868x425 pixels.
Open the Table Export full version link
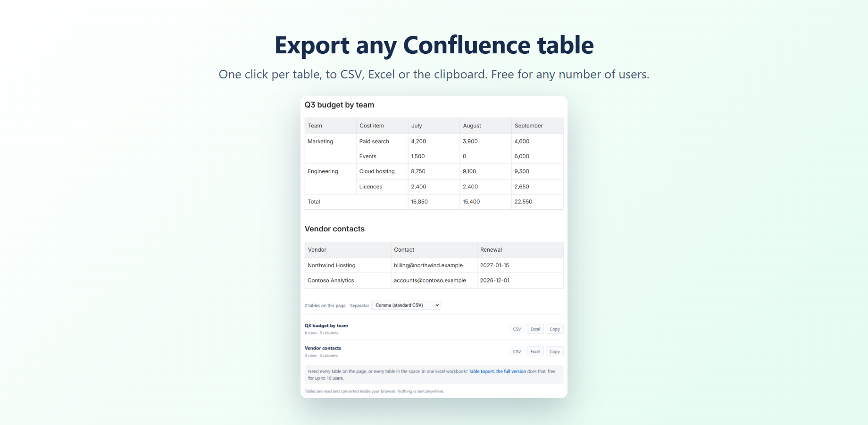497,372
